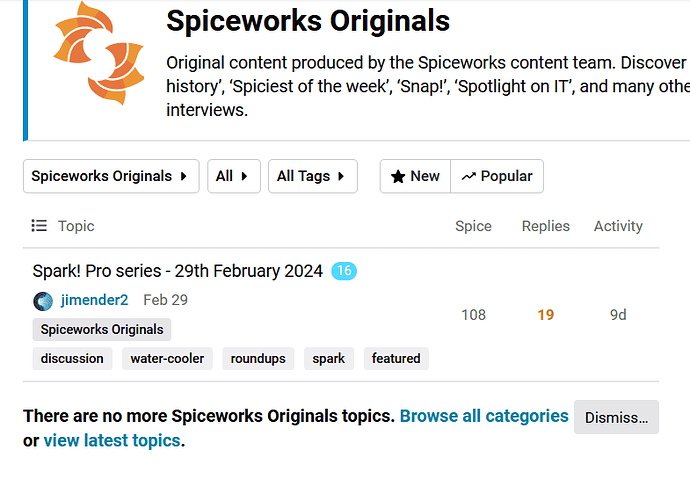Open the All Tags filter dropdown

(x=312, y=176)
